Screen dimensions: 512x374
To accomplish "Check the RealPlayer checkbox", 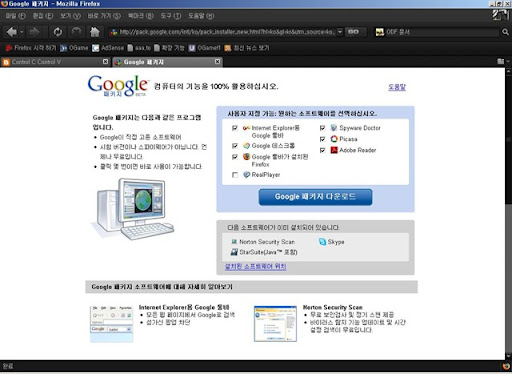I will 235,175.
